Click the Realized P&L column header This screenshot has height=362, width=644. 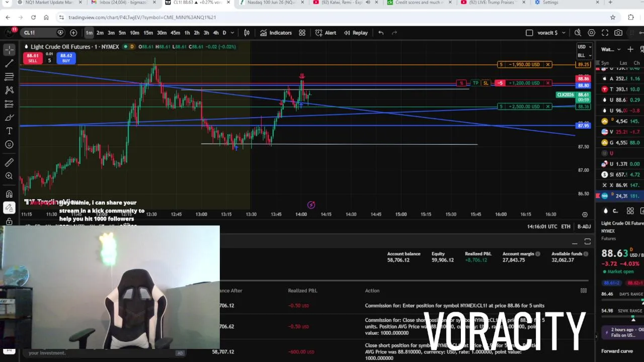[x=302, y=291]
